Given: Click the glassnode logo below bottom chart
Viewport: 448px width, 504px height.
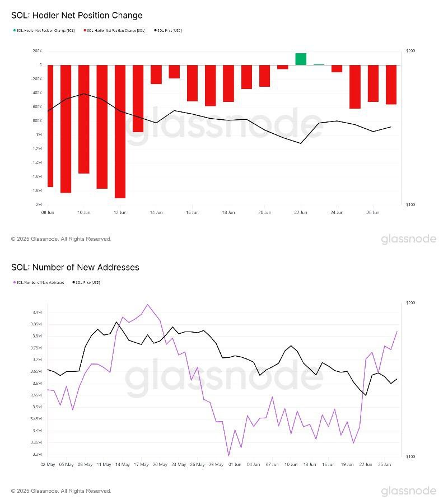Looking at the screenshot, I should pyautogui.click(x=408, y=491).
